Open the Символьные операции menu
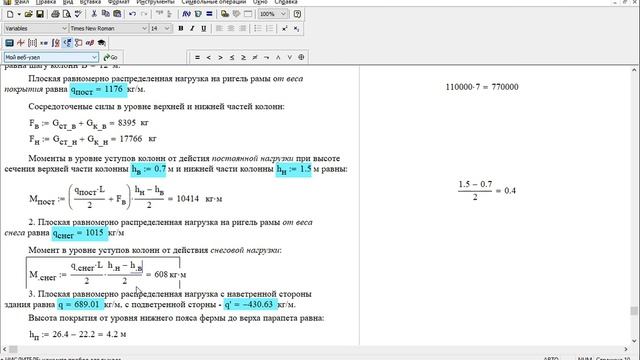The height and width of the screenshot is (360, 640). [x=214, y=2]
